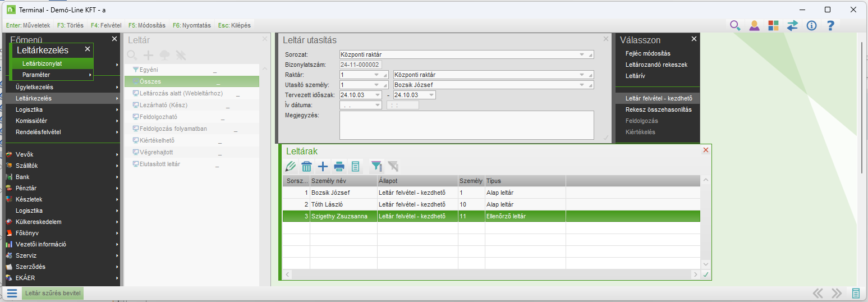Click Fejléc módosítás in Válasszon panel
This screenshot has width=868, height=302.
pos(647,53)
